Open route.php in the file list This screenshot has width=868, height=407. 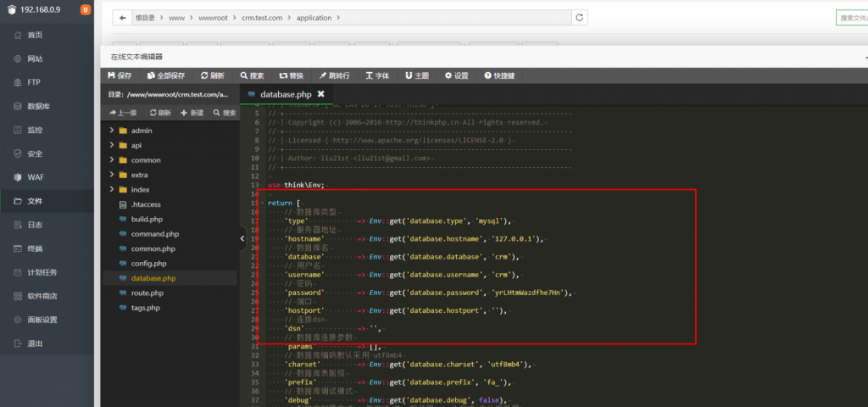pos(147,293)
